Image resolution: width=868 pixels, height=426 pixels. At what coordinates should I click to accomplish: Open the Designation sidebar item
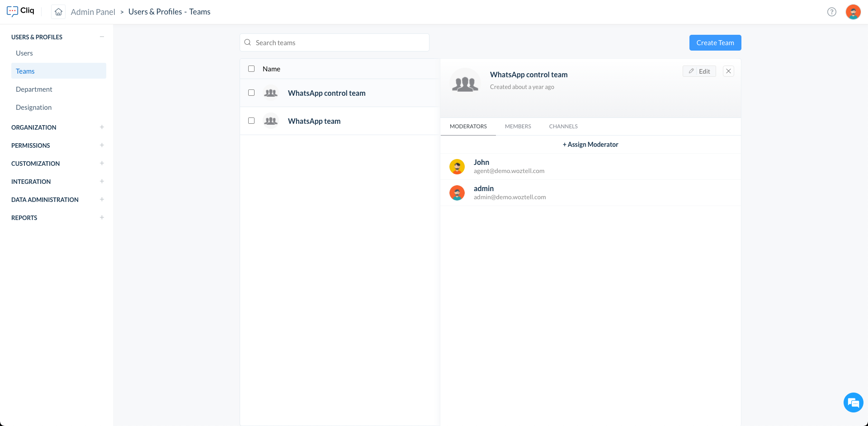point(59,107)
